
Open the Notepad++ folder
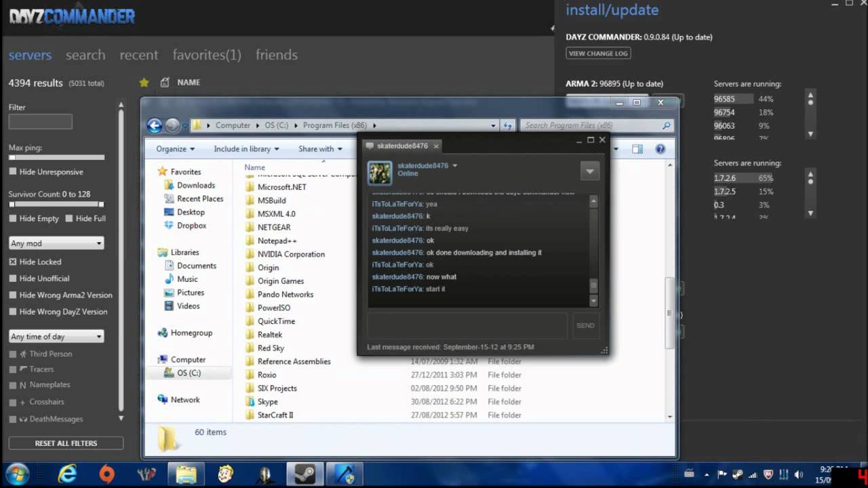pos(277,241)
